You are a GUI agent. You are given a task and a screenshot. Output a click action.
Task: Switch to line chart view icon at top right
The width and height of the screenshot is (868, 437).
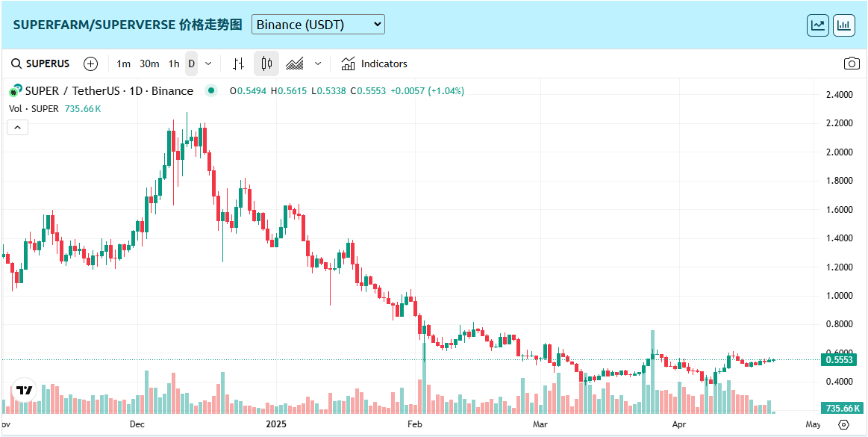pos(818,25)
